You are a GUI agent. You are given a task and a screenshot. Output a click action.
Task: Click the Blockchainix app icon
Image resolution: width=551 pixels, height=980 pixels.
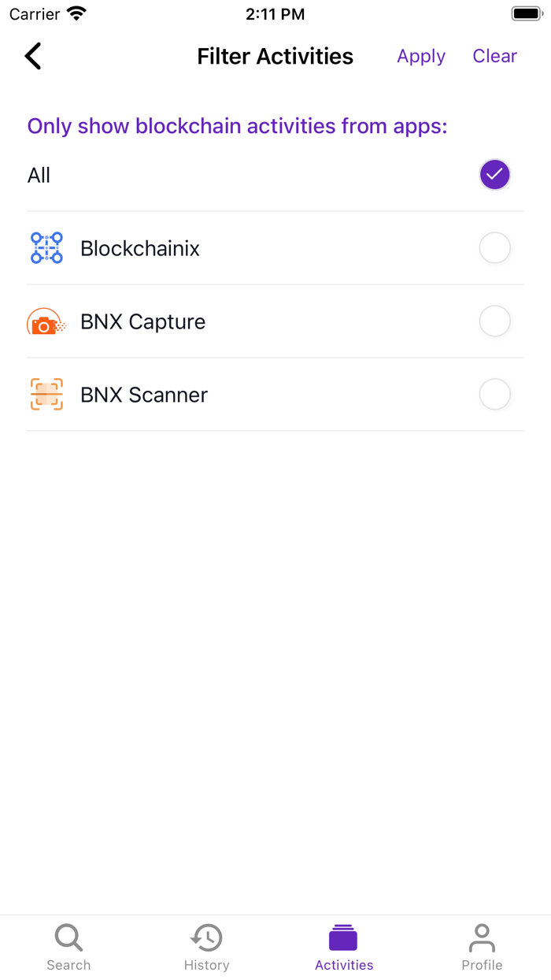(46, 247)
